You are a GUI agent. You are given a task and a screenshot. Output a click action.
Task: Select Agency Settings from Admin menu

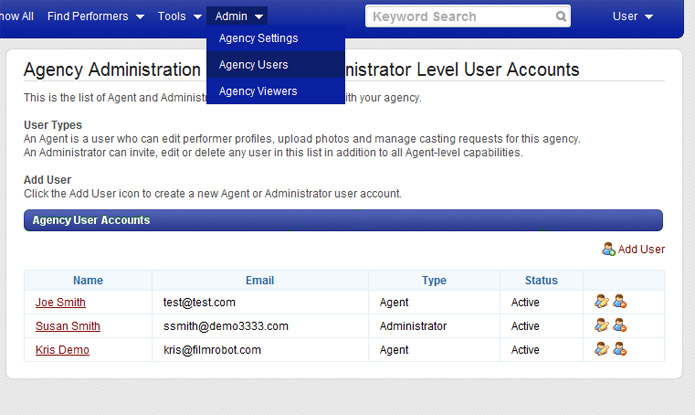click(258, 38)
